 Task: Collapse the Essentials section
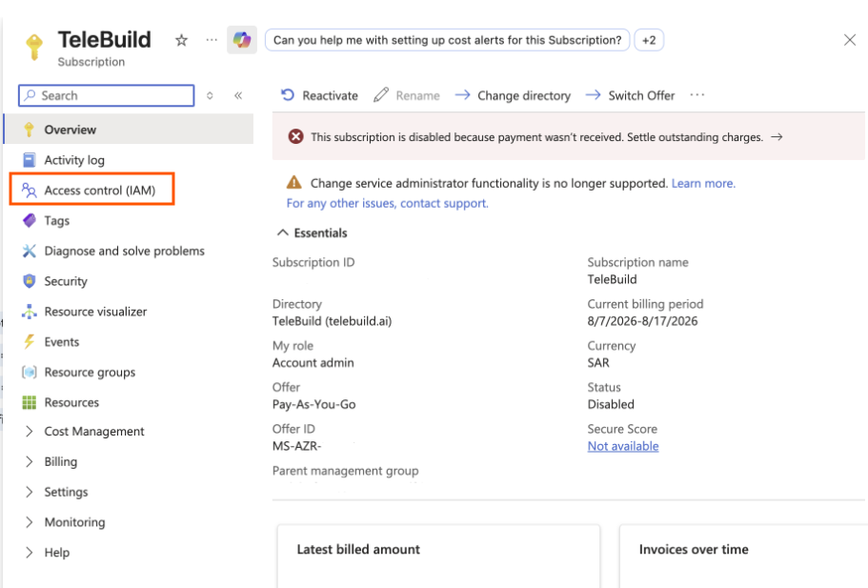(283, 233)
